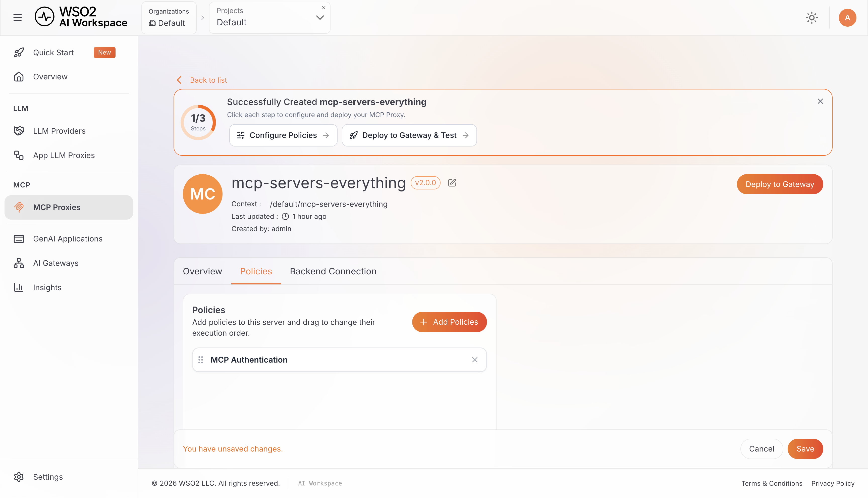Remove the MCP Authentication policy
Screen dimensions: 868x498
click(475, 360)
